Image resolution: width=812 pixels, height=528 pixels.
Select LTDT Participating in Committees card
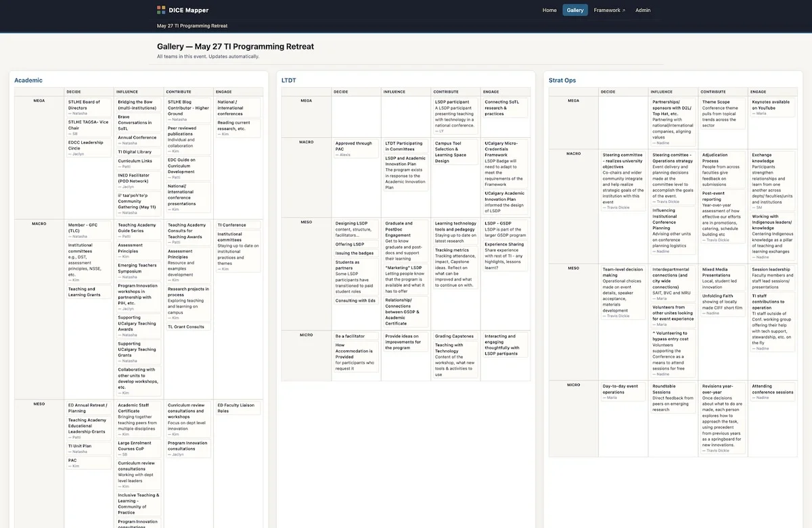click(x=405, y=145)
